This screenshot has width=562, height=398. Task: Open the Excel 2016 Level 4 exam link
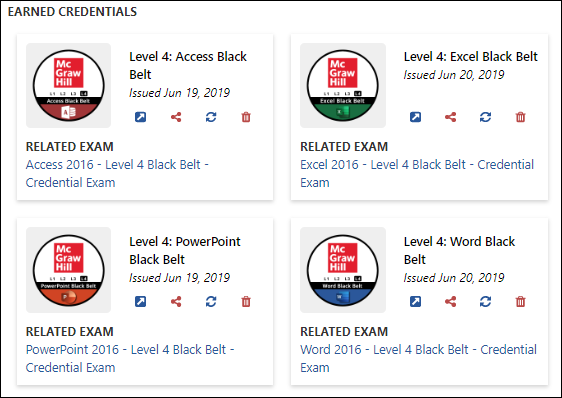coord(417,174)
